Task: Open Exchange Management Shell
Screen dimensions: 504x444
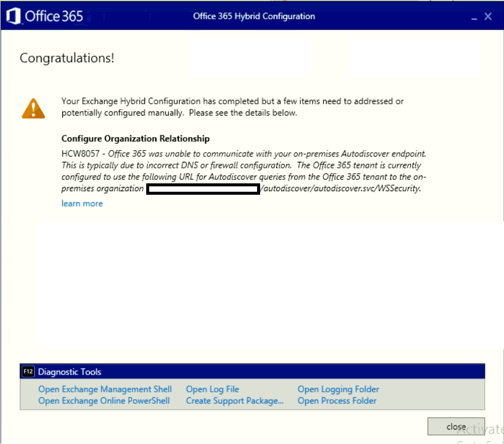Action: pyautogui.click(x=105, y=389)
